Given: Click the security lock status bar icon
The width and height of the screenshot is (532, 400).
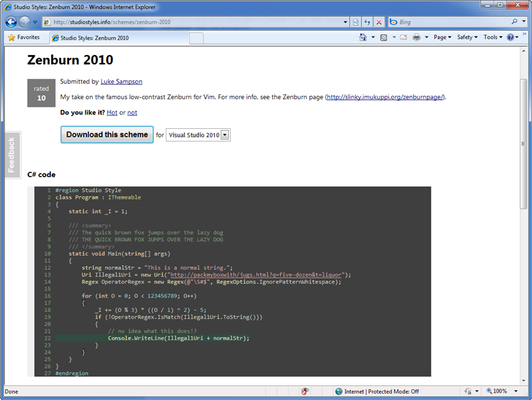Looking at the screenshot, I should [x=468, y=391].
